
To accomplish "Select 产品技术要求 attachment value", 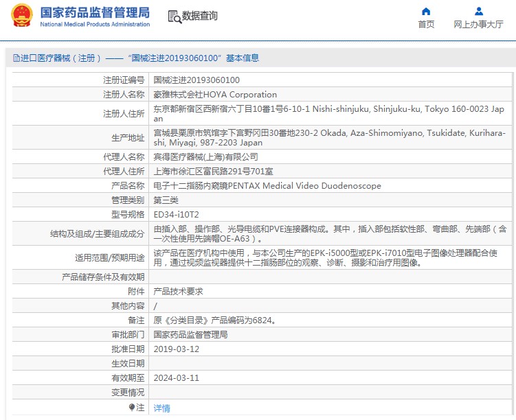I will point(179,292).
